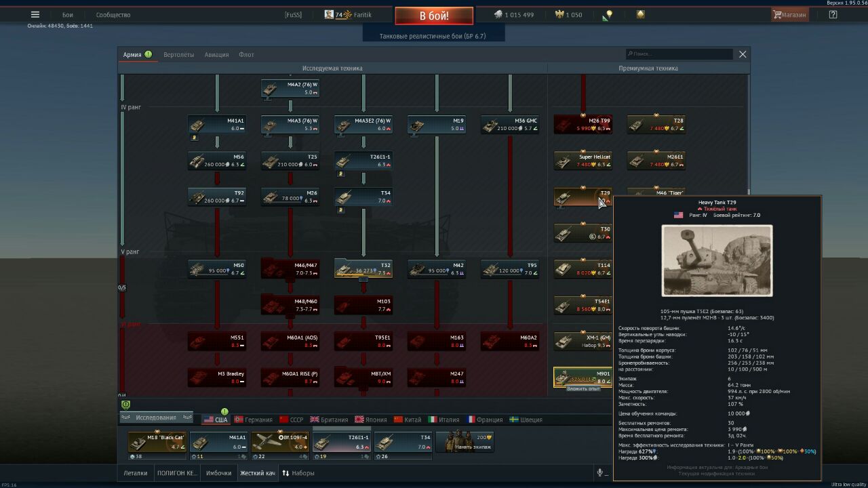Select the M19 anti-air vehicle
The height and width of the screenshot is (488, 868).
(437, 125)
